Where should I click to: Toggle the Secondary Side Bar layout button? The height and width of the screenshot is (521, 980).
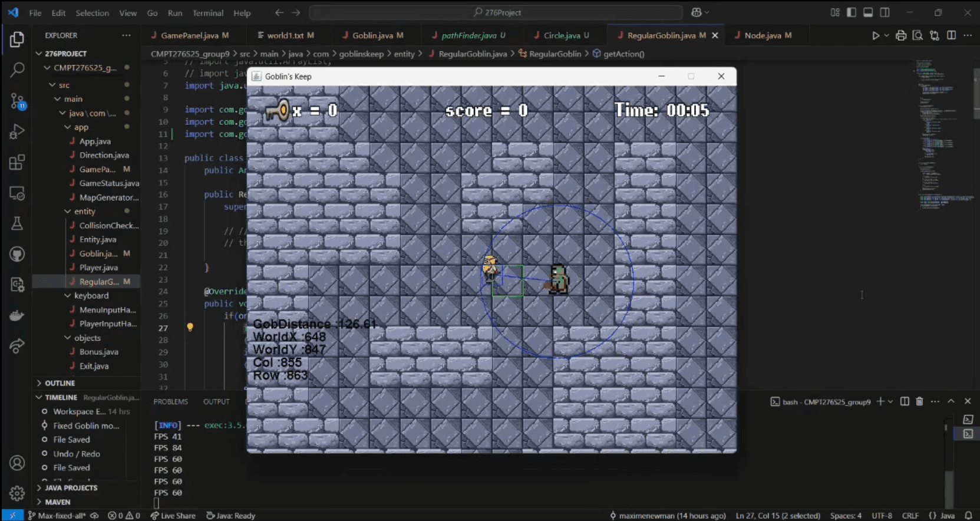coord(885,12)
